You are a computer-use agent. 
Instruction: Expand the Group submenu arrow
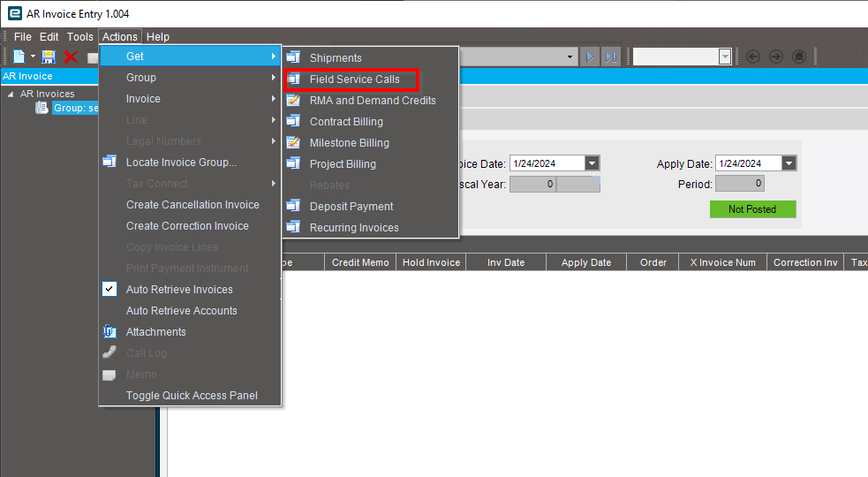[x=274, y=77]
